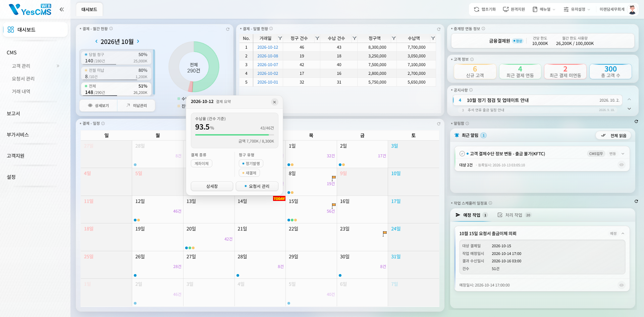The height and width of the screenshot is (317, 644).
Task: Toggle the 계좌이체 payment type chip
Action: (202, 163)
